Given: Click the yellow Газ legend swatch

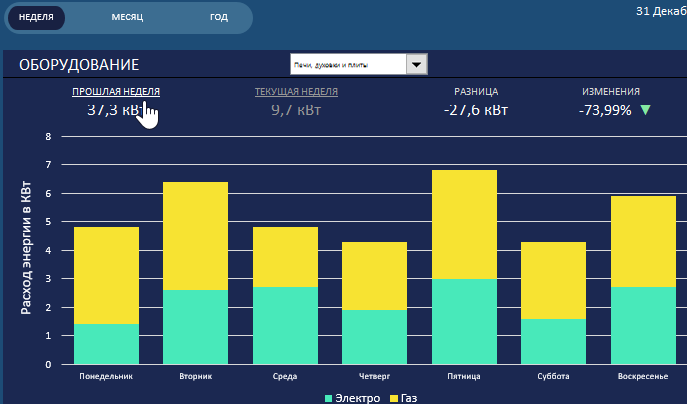Looking at the screenshot, I should coord(392,398).
